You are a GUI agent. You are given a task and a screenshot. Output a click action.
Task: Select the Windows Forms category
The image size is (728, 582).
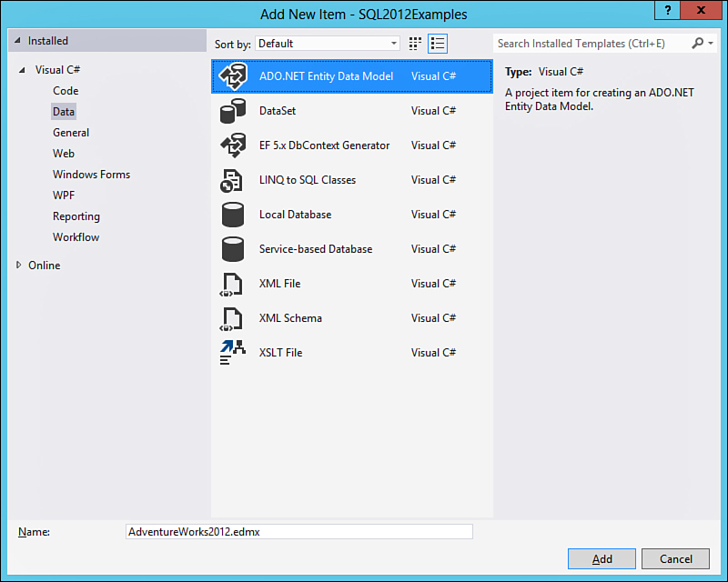click(91, 175)
